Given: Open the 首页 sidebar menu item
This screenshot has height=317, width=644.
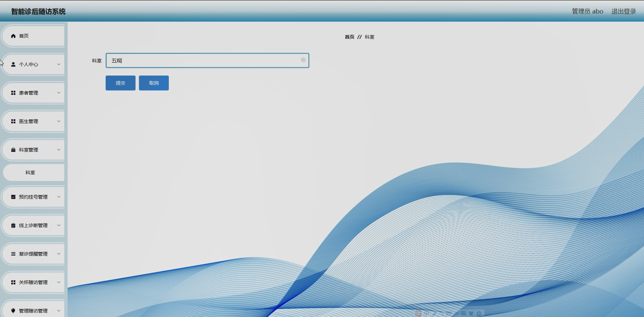Looking at the screenshot, I should [24, 36].
